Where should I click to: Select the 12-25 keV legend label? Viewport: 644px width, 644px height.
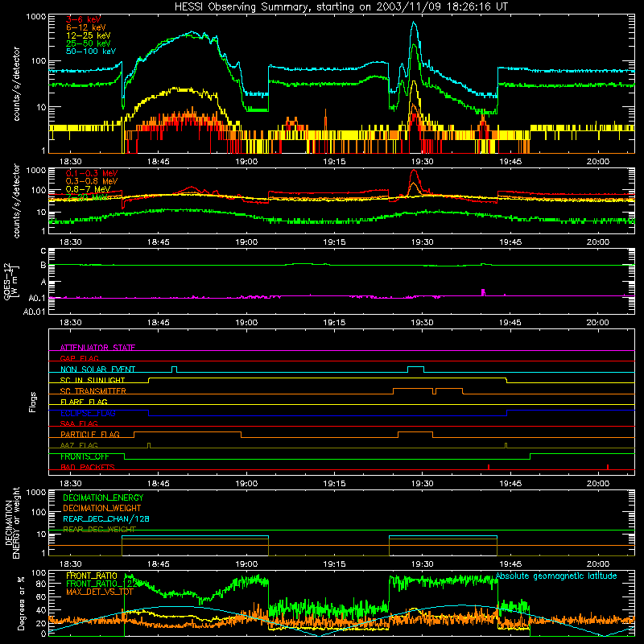point(89,35)
